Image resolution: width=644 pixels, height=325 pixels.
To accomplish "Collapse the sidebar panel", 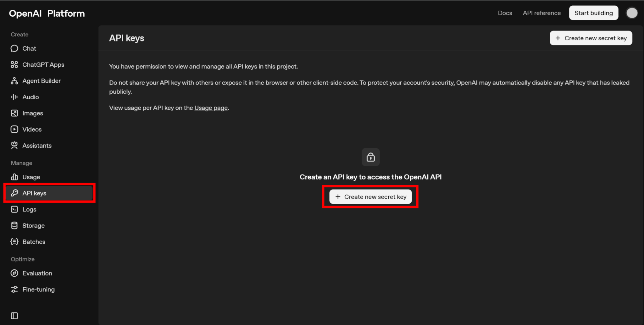I will [14, 316].
